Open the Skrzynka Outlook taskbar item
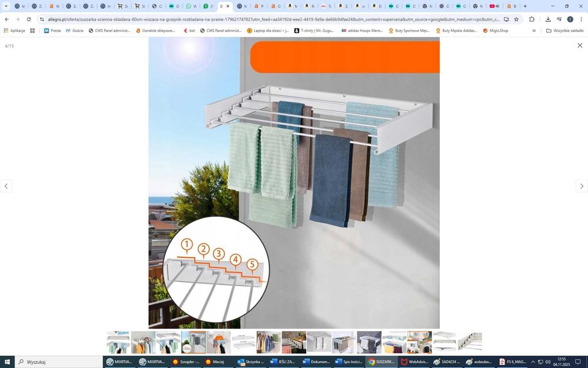The width and height of the screenshot is (588, 368). pos(252,362)
